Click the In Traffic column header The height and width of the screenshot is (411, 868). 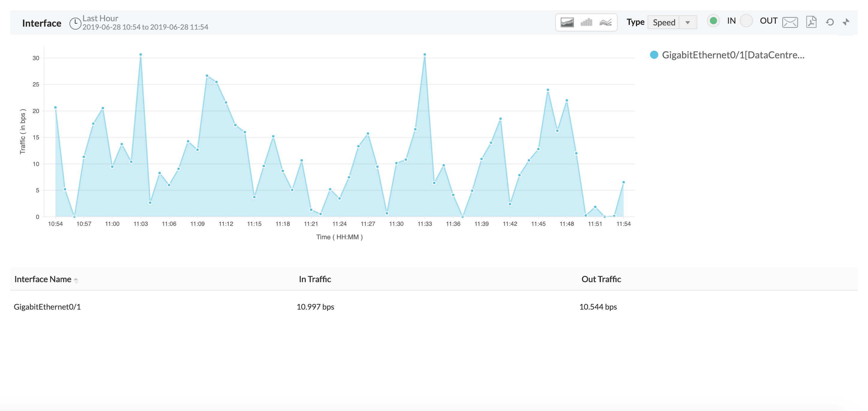(x=315, y=279)
